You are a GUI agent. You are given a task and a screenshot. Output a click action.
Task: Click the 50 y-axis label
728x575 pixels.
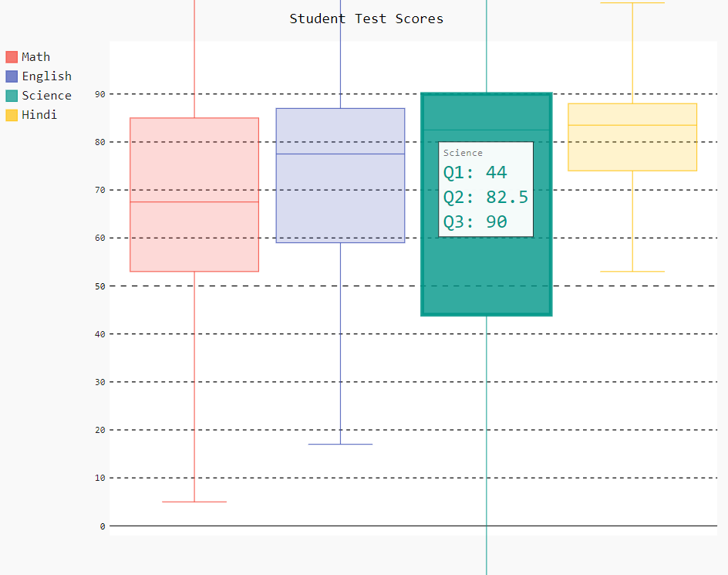[x=100, y=286]
